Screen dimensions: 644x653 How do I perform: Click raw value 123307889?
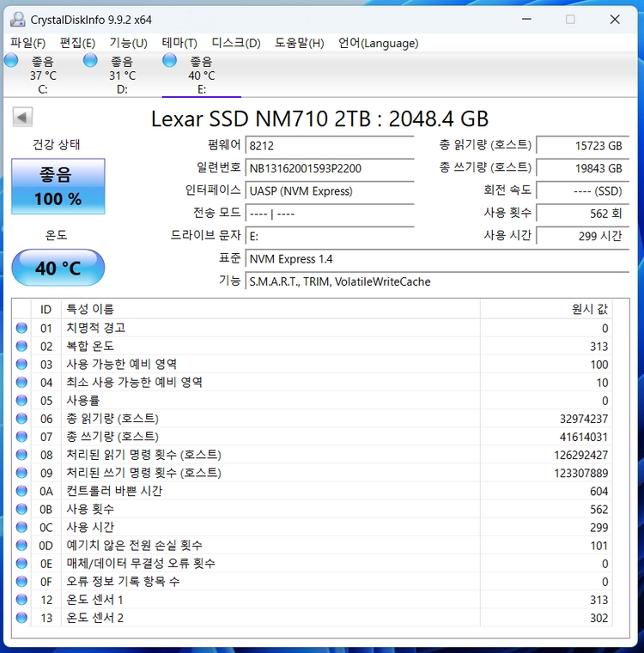[x=580, y=473]
